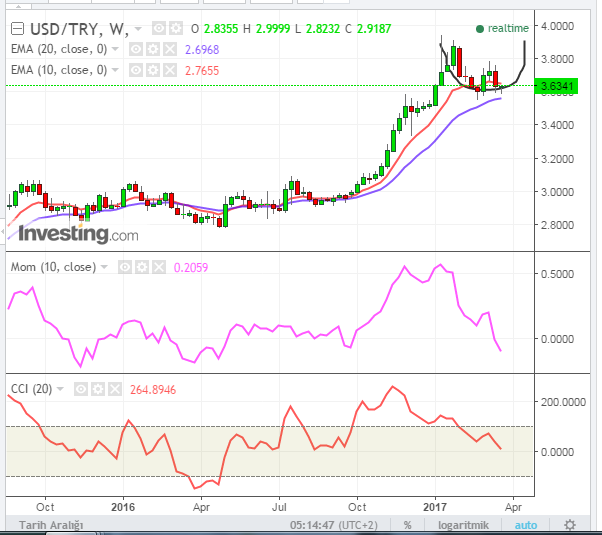This screenshot has width=602, height=535.
Task: Expand the EMA (20, close, 0) dropdown
Action: coord(115,49)
